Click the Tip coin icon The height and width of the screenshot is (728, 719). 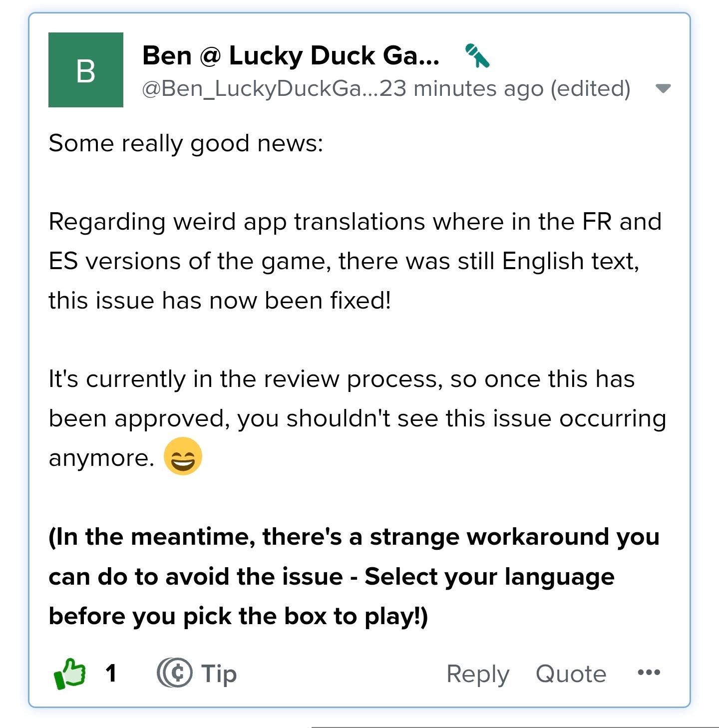[174, 673]
